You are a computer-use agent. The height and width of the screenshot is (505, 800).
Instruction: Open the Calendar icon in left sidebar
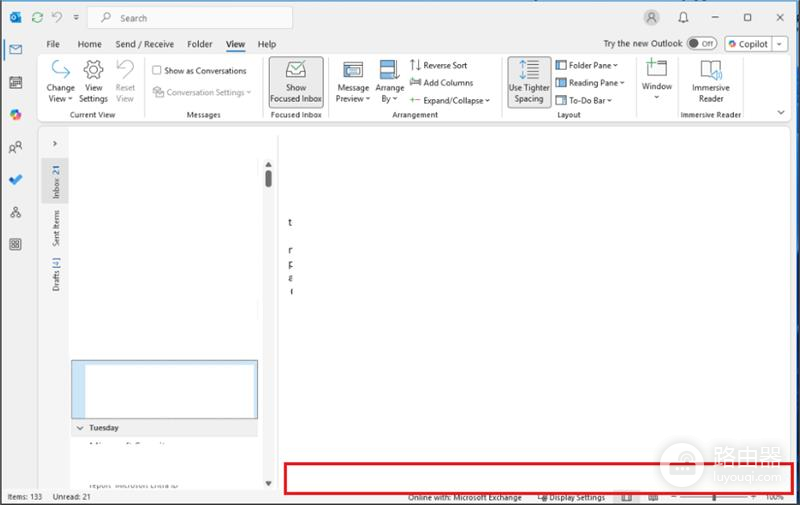point(16,82)
